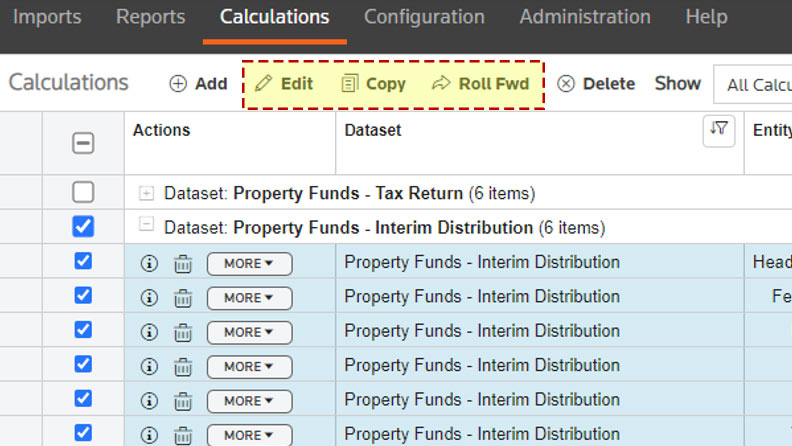Collapse the Property Funds - Interim Distribution group
Image resolution: width=792 pixels, height=446 pixels.
click(147, 226)
